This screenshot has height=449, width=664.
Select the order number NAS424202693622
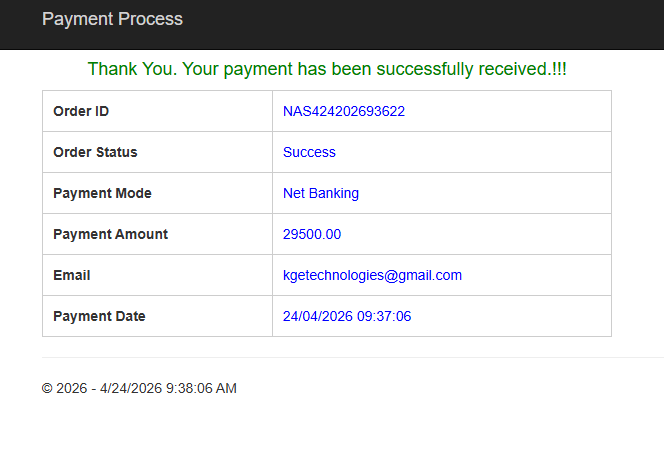(x=343, y=111)
